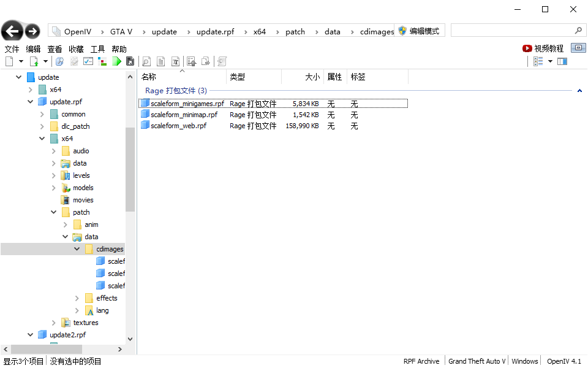Image resolution: width=588 pixels, height=368 pixels.
Task: Click OpenIV in the breadcrumb path
Action: [x=78, y=31]
